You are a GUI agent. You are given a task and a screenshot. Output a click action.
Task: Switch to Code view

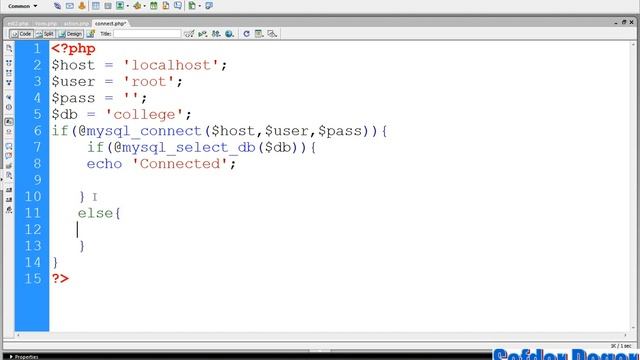(21, 34)
